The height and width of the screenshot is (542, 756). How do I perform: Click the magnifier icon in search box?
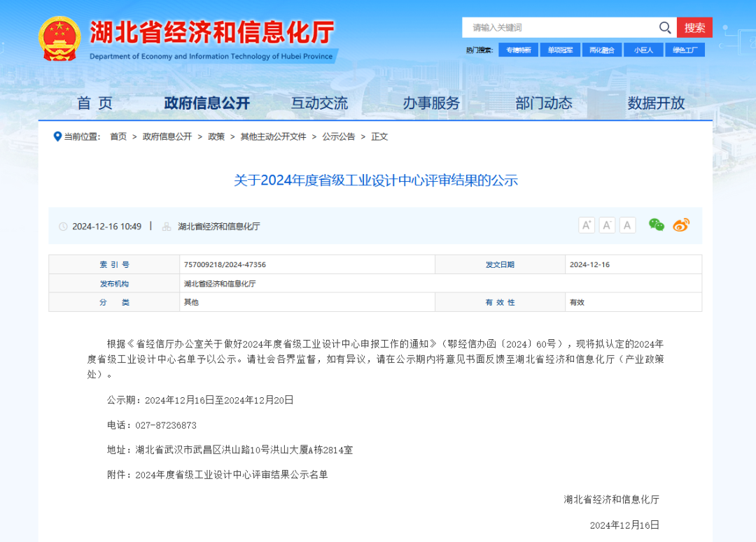click(x=664, y=27)
